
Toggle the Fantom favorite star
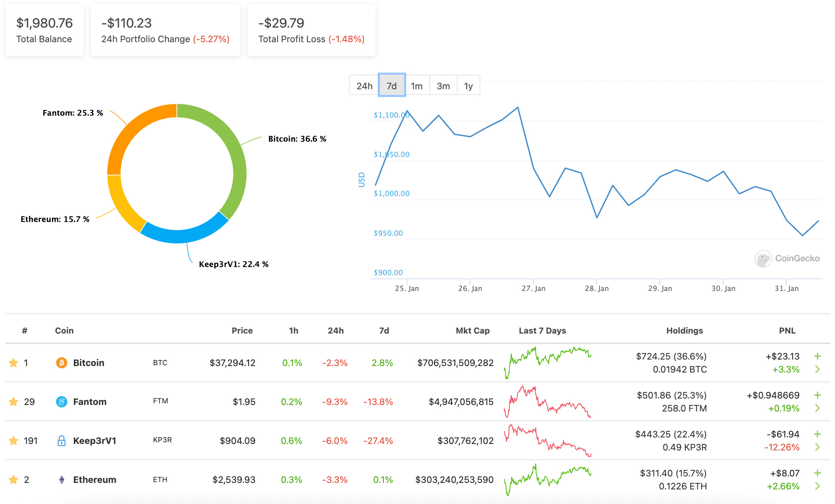(x=13, y=402)
